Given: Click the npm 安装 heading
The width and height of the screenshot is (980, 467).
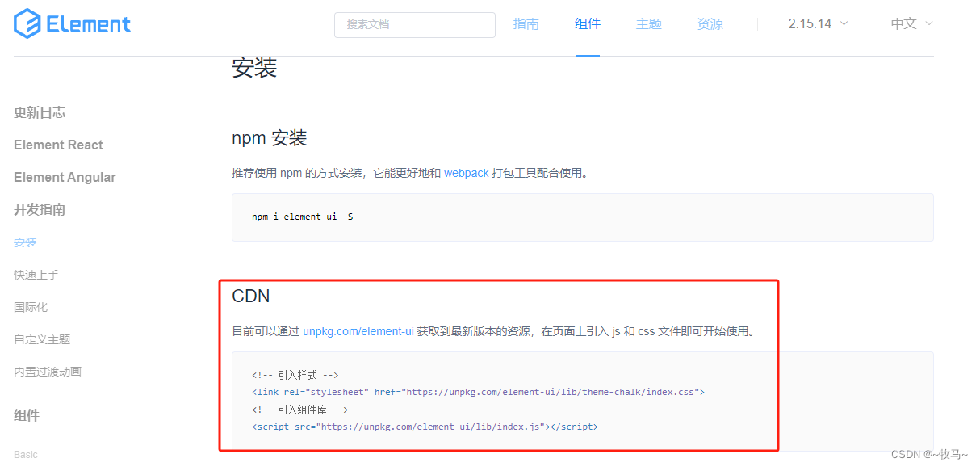Looking at the screenshot, I should (270, 138).
